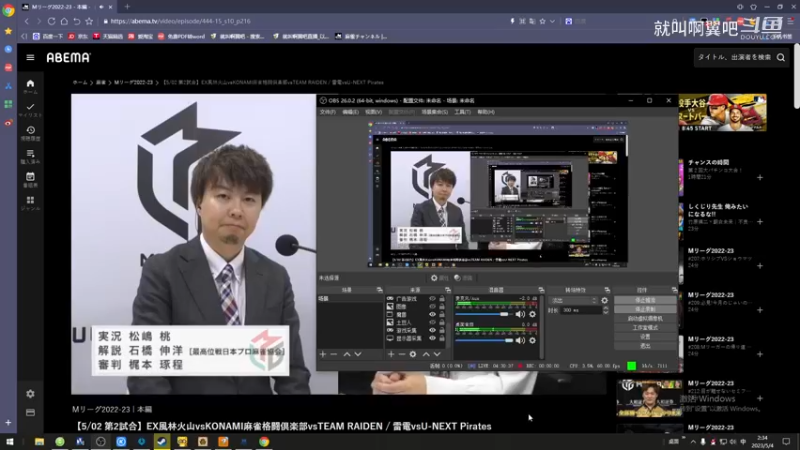Open the OBS 帮助(H) menu
The image size is (800, 450).
(x=486, y=112)
